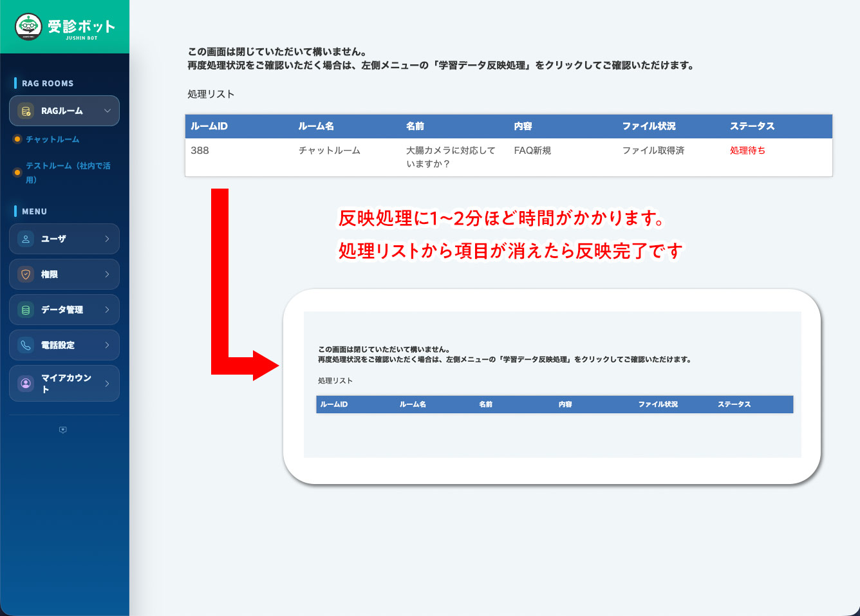Click the ファイル状況 column header
The height and width of the screenshot is (616, 860).
click(x=649, y=126)
